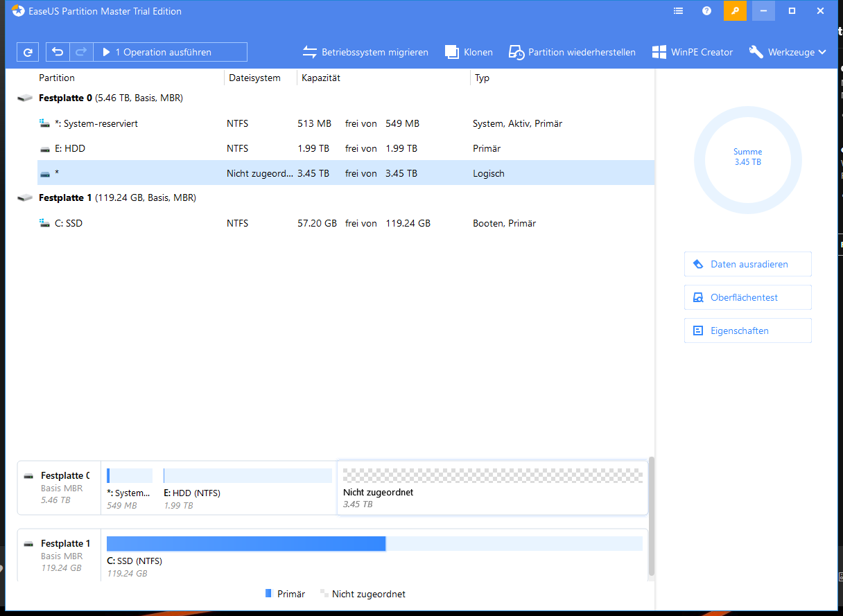Run the 1 Operation ausführen button
843x616 pixels.
tap(170, 52)
